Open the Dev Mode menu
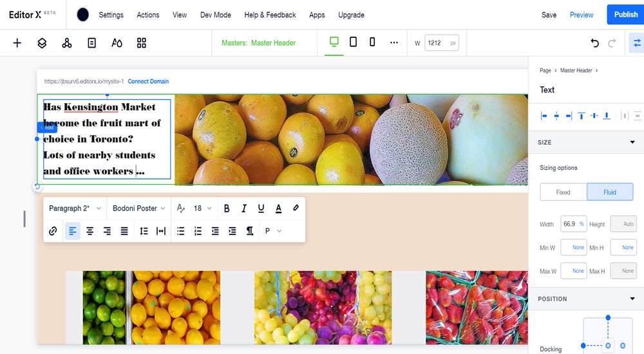 click(216, 15)
